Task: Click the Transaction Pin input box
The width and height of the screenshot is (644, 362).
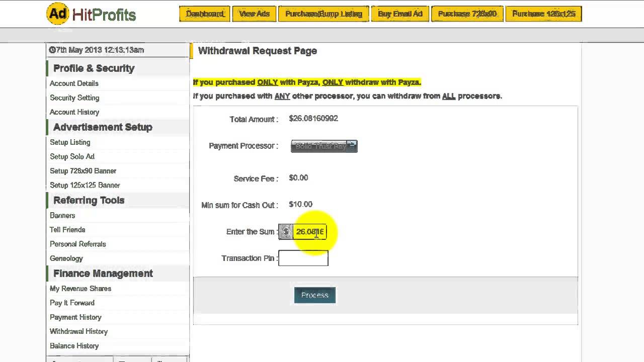Action: point(303,258)
